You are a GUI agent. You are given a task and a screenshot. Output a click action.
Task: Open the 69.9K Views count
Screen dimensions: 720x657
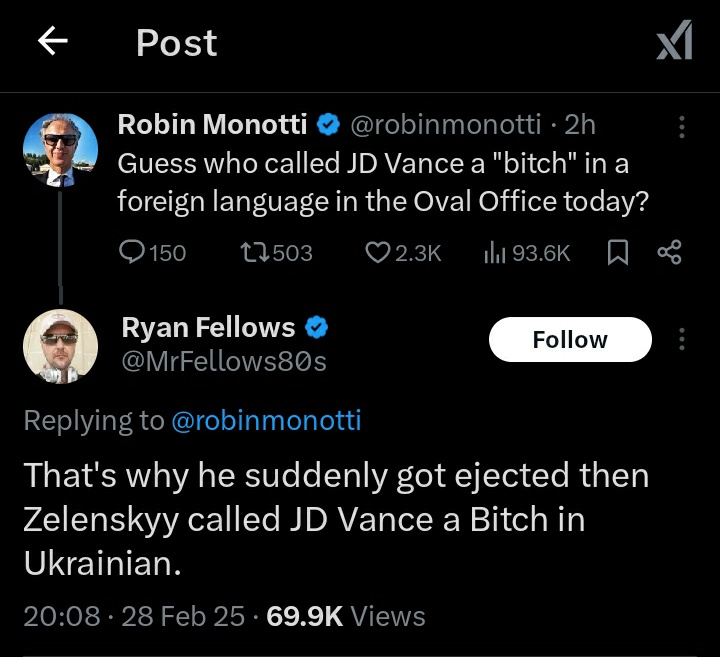(346, 616)
